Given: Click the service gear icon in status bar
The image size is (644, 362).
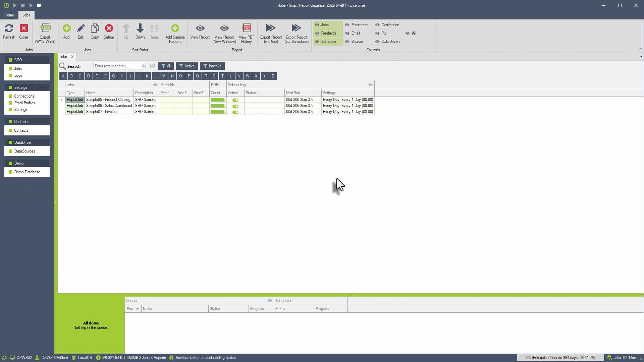Looking at the screenshot, I should tap(171, 358).
